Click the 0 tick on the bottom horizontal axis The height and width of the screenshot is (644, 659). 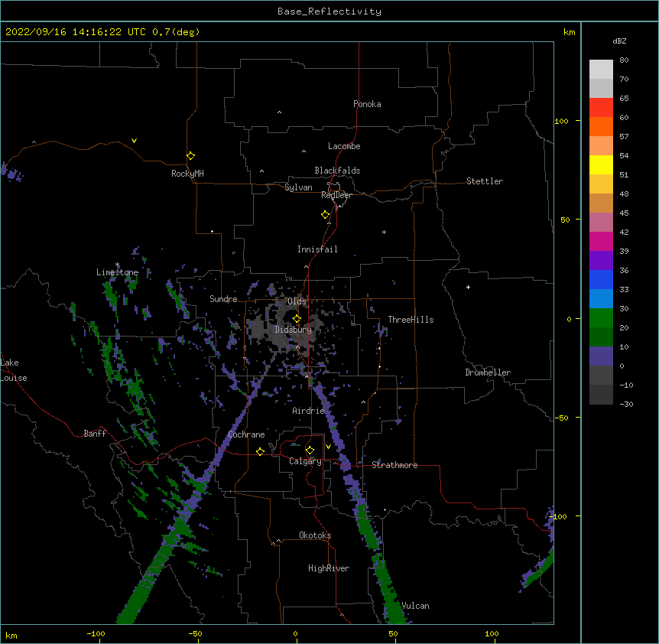295,633
